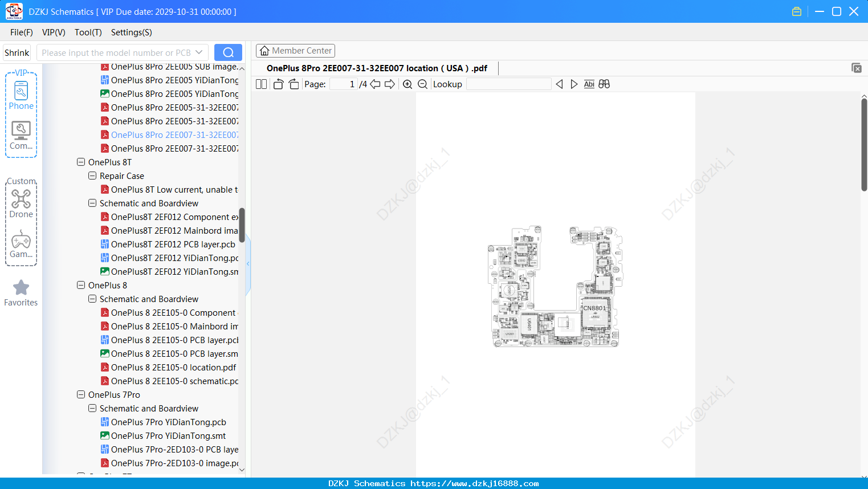The image size is (868, 489).
Task: Click the green icon beside OnePlus 8 2EE105-0 PCB layer.sm
Action: coord(105,353)
